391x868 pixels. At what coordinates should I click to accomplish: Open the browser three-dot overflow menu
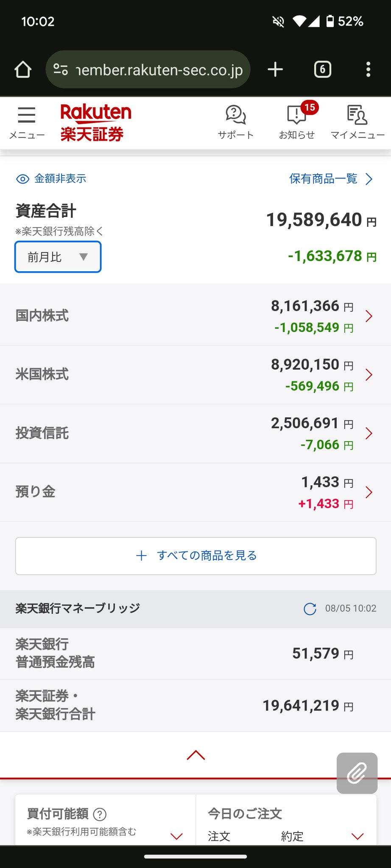point(368,70)
